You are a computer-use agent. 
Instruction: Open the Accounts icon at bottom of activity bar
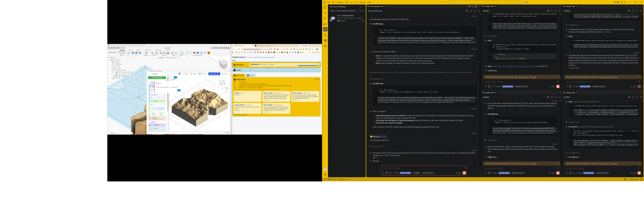point(325,169)
